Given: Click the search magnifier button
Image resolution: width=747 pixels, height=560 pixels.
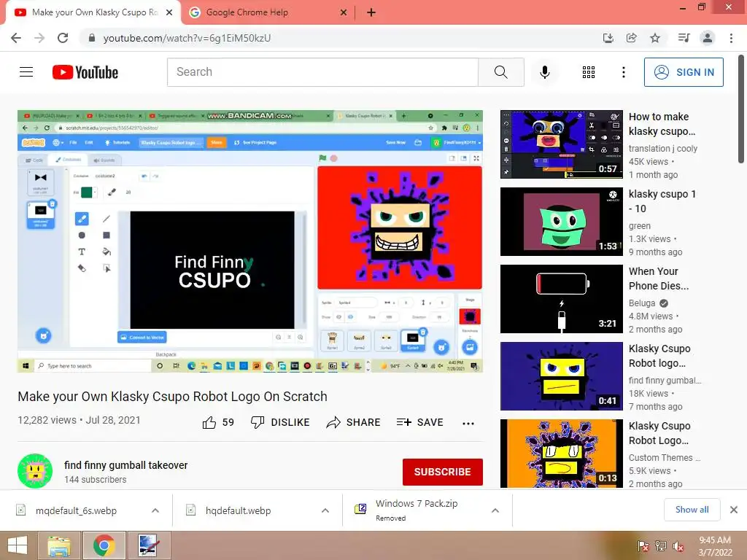Looking at the screenshot, I should point(500,72).
